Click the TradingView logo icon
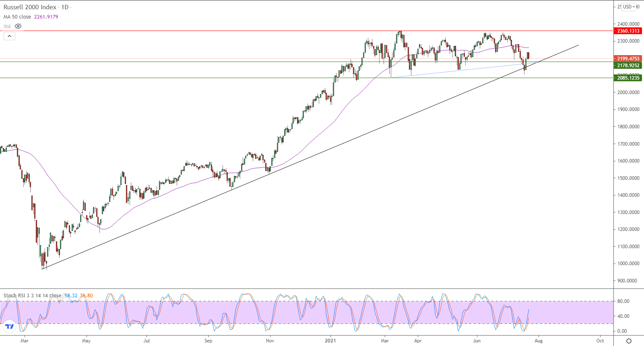Viewport: 644px width, 346px height. pos(10,326)
